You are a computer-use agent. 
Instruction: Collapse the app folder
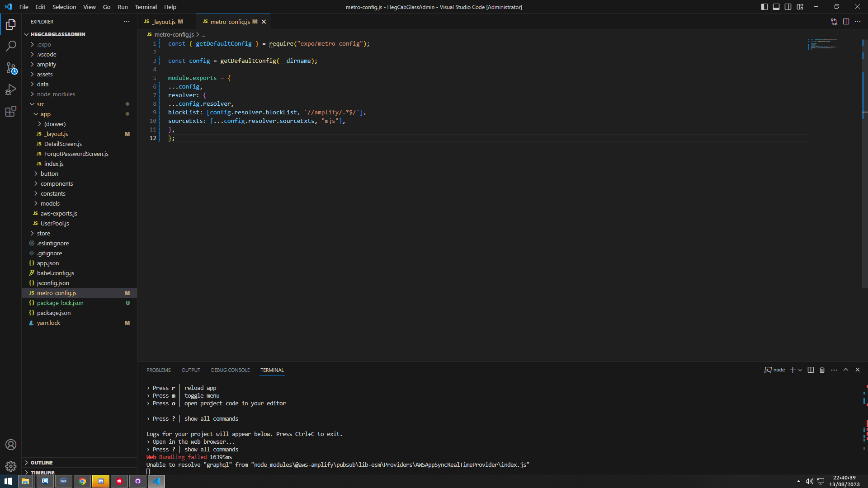[45, 114]
